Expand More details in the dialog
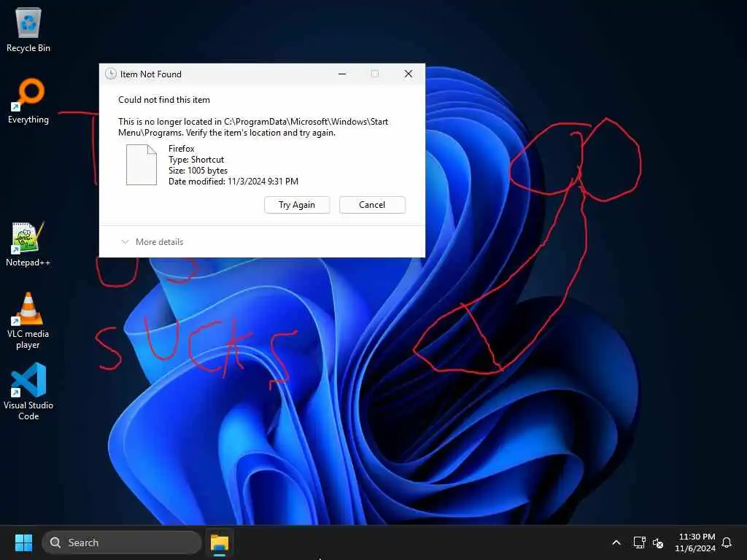 (x=152, y=242)
